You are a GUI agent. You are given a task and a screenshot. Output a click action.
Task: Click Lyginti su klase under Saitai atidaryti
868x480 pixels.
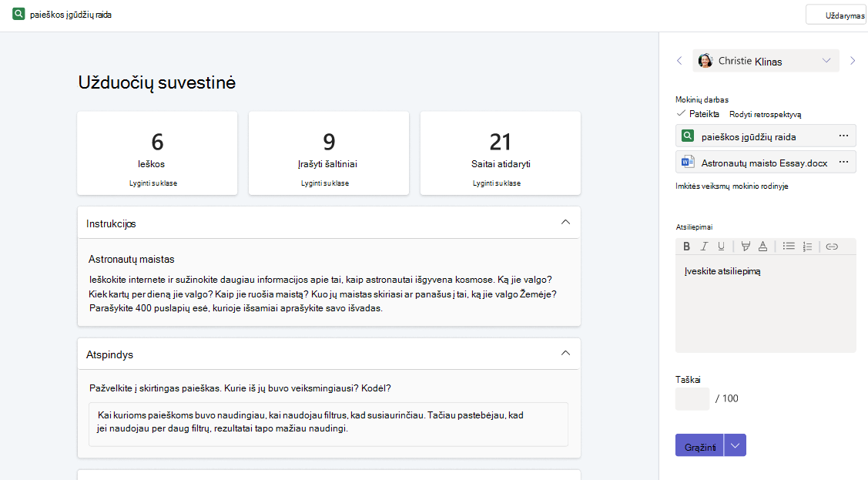(497, 183)
